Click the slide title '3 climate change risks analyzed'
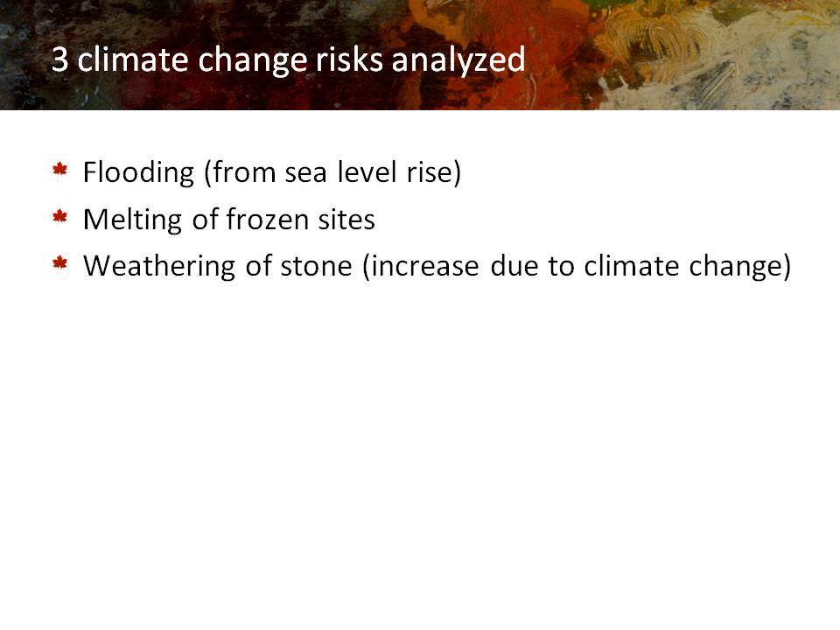 (x=288, y=59)
